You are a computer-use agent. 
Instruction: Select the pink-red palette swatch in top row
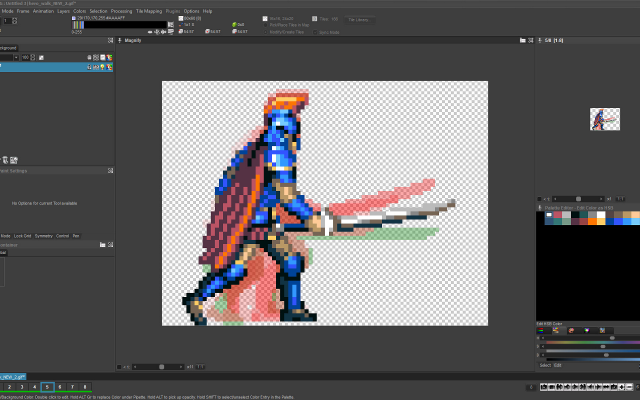(558, 215)
